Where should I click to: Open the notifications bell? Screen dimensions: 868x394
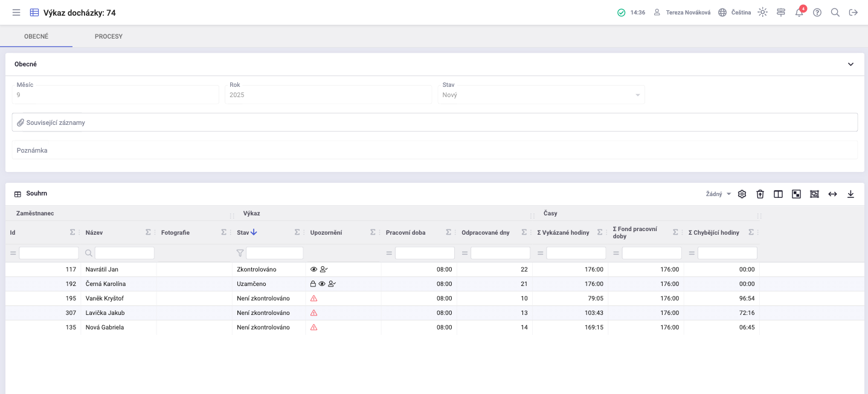click(x=799, y=13)
